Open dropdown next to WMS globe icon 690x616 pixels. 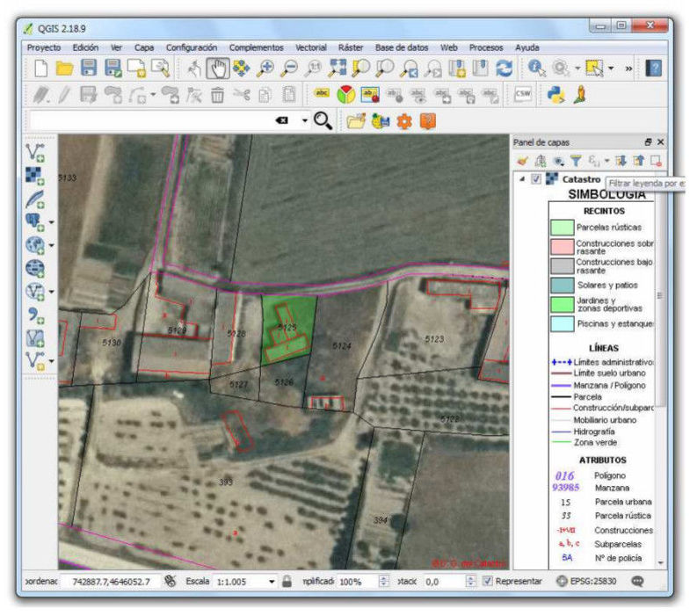52,245
